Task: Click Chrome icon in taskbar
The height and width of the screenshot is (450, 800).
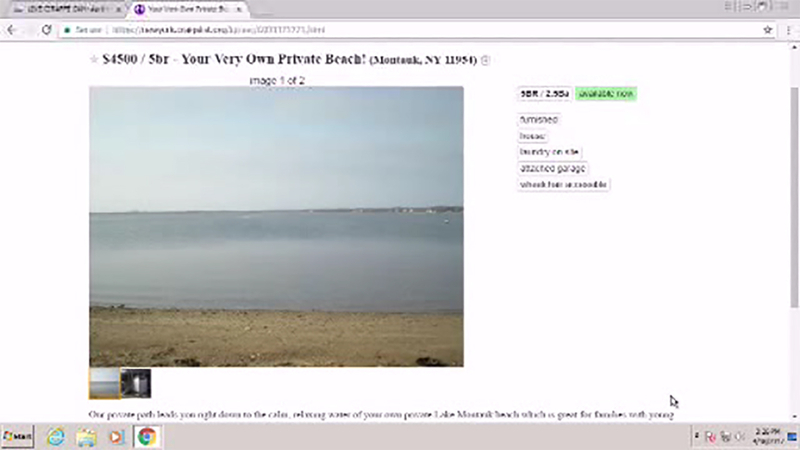Action: pos(147,437)
